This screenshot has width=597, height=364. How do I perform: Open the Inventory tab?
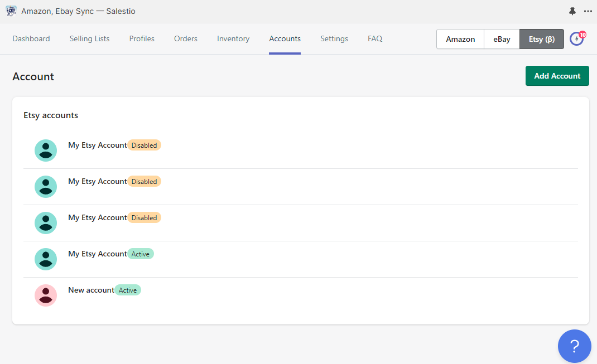233,39
